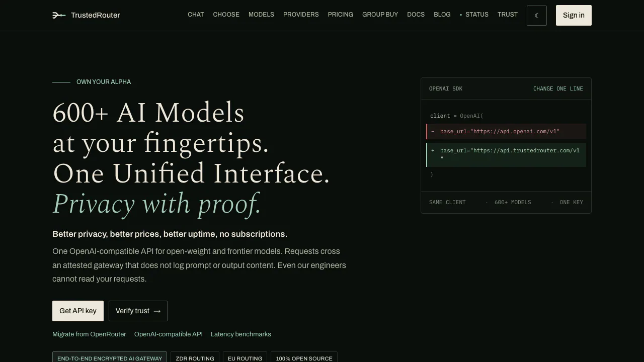Open the TRUST nav link
This screenshot has width=644, height=362.
(508, 15)
